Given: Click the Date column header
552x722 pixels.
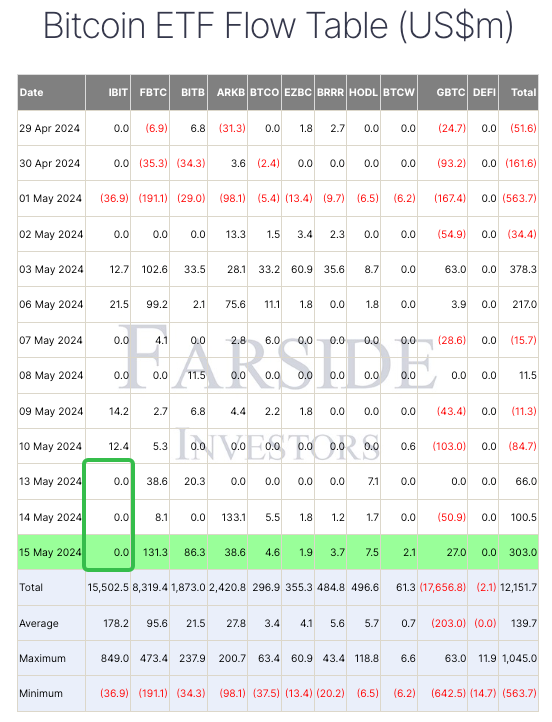Looking at the screenshot, I should 31,92.
